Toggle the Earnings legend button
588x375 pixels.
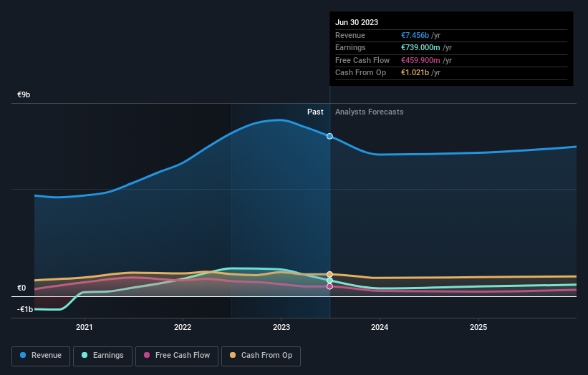click(102, 356)
